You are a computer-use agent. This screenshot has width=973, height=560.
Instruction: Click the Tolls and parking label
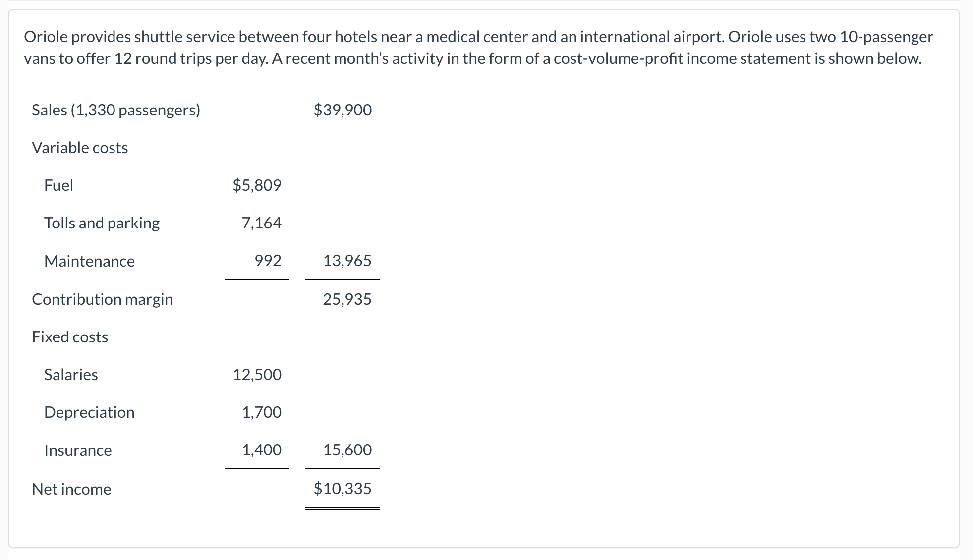[x=102, y=223]
